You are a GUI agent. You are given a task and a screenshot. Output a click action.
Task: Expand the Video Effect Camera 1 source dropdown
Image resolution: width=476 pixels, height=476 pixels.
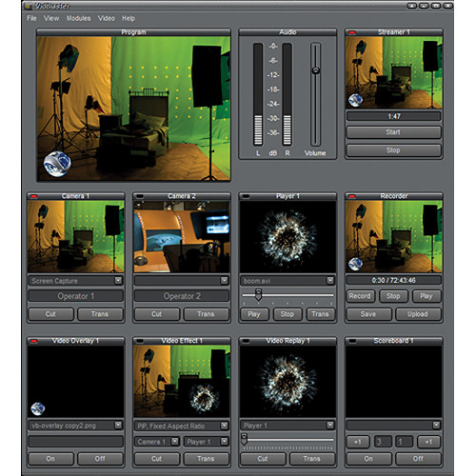pyautogui.click(x=175, y=442)
